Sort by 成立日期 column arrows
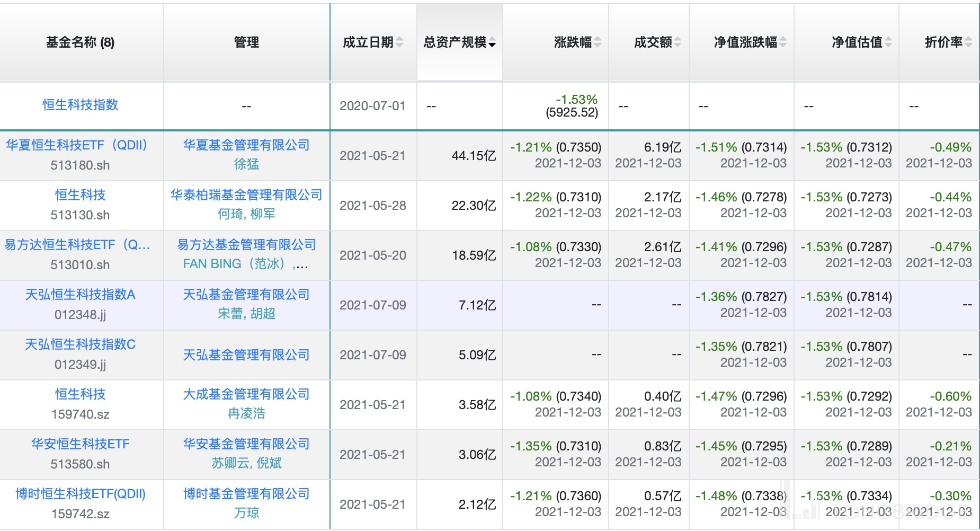 click(x=399, y=42)
